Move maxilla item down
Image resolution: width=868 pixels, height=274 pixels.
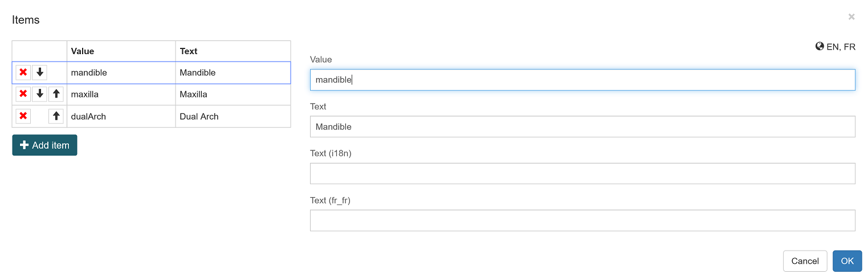coord(39,94)
